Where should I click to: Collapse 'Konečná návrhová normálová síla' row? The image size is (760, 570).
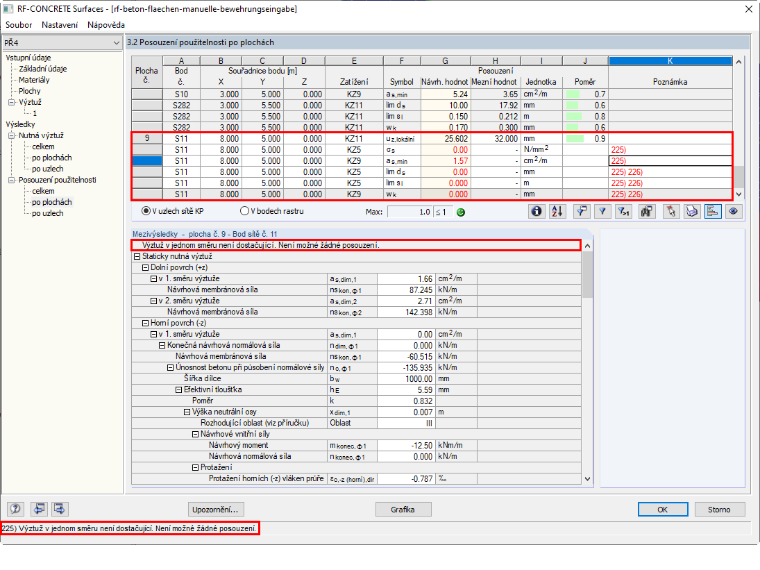pyautogui.click(x=162, y=345)
